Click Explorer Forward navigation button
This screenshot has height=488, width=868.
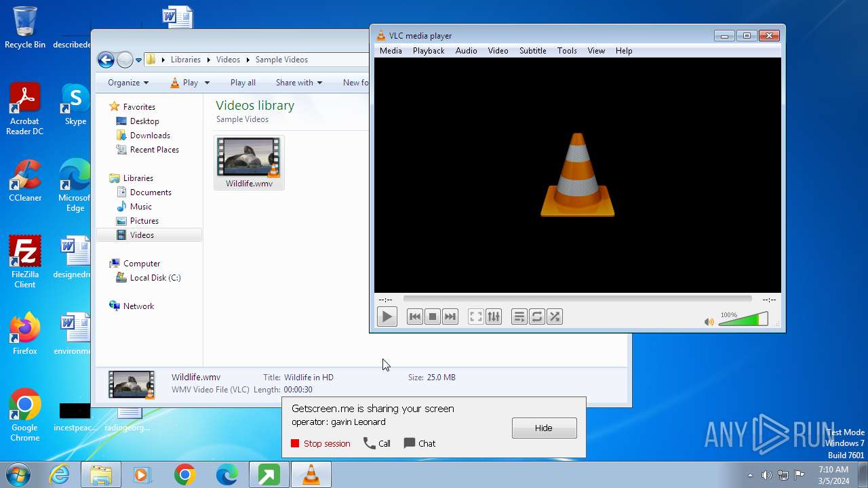125,60
